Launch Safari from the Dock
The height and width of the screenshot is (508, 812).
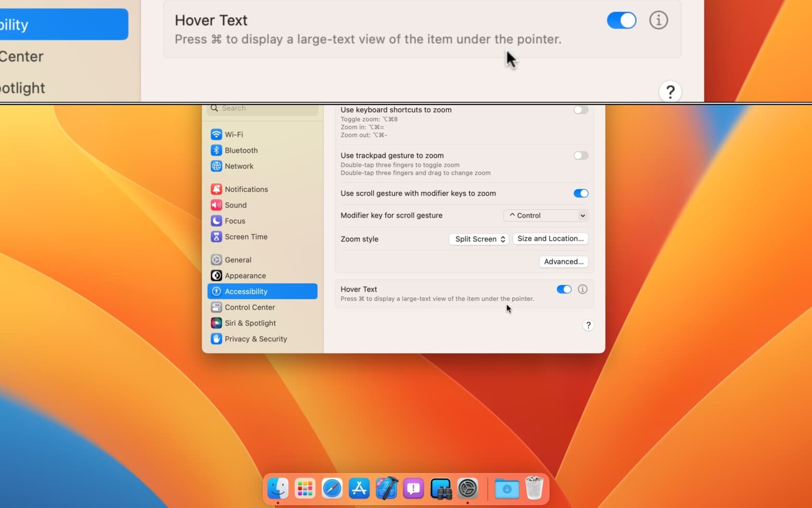click(x=332, y=488)
